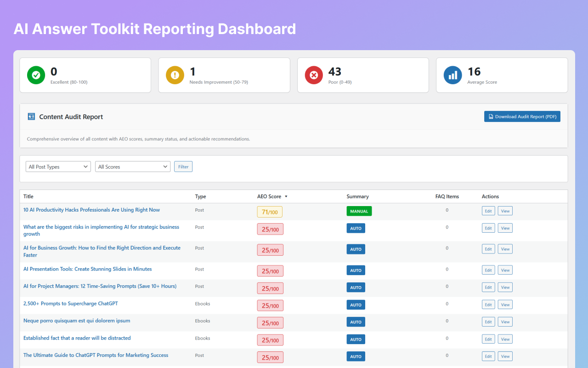The image size is (588, 368).
Task: Click the 71/100 score indicator
Action: [x=270, y=212]
